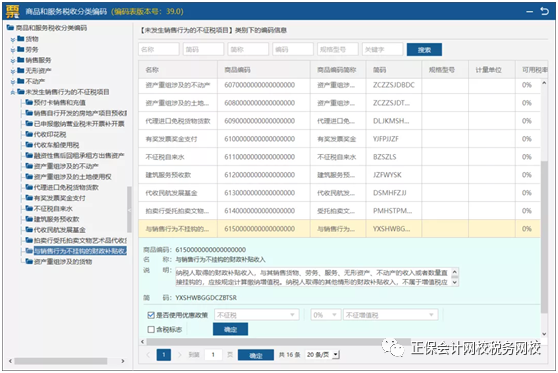Expand the 销售服务 tree node
The image size is (558, 373).
tap(13, 61)
